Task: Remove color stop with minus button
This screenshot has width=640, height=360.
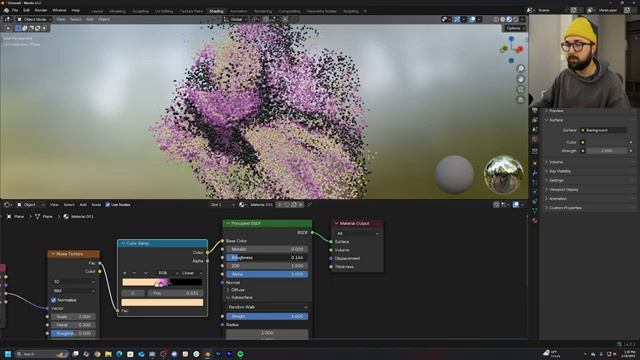Action: tap(134, 273)
